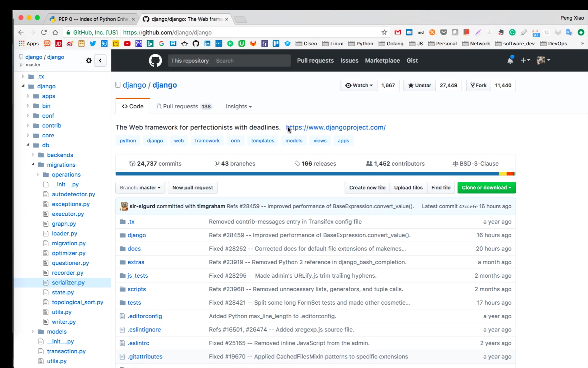Collapse the Octotree sidebar with arrow button
The width and height of the screenshot is (588, 368).
(100, 61)
